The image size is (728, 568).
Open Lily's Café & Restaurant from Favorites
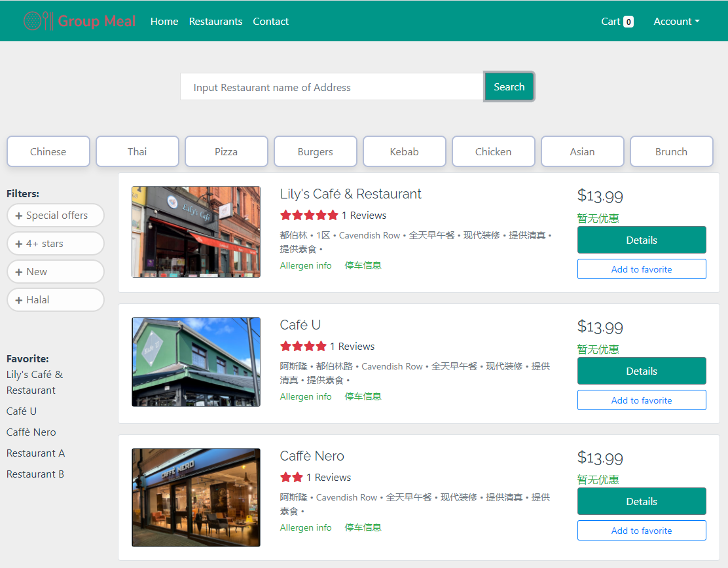click(35, 382)
